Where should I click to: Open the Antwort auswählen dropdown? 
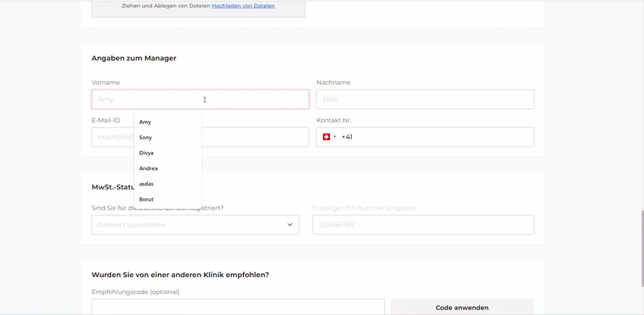[195, 225]
